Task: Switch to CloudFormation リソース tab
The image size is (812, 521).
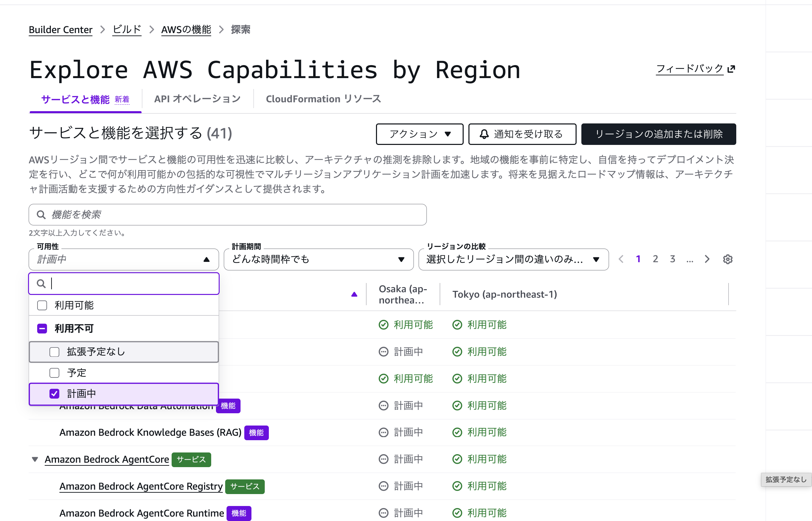Action: [323, 99]
